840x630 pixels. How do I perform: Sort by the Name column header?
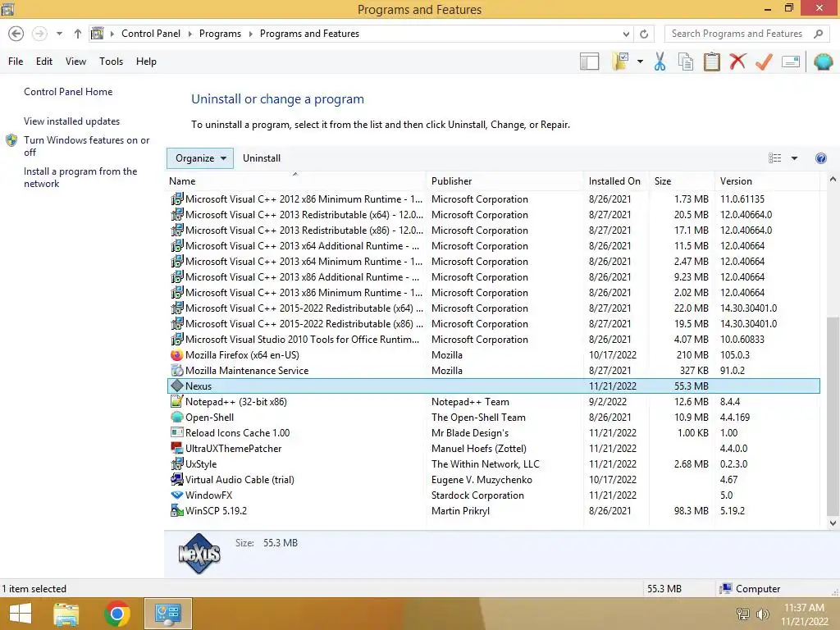pos(296,181)
